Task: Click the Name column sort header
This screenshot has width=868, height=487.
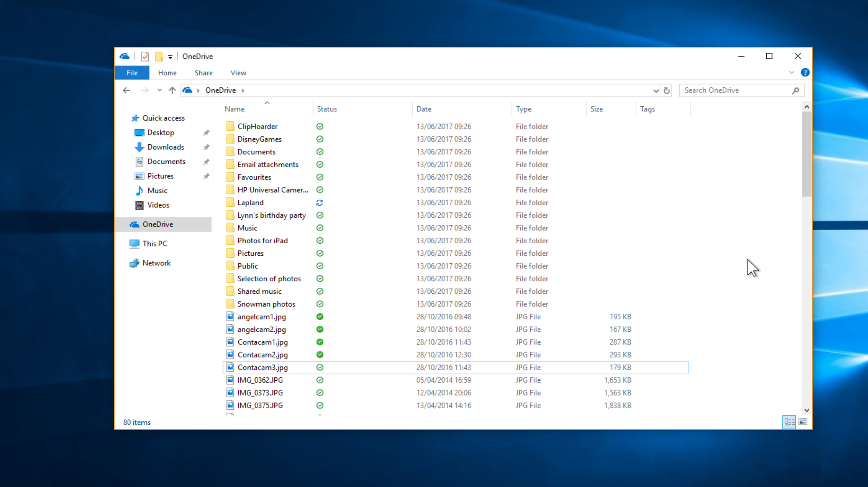Action: 235,109
